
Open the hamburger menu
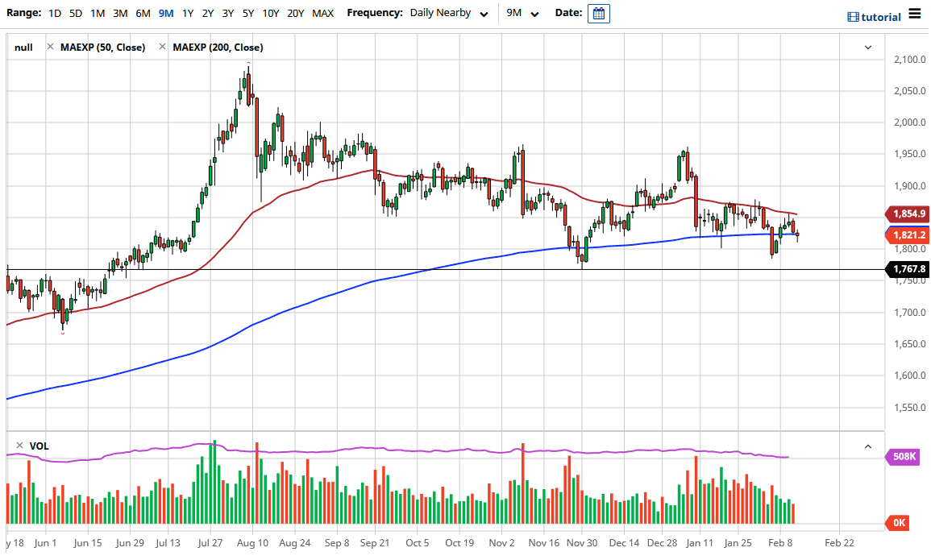coord(915,14)
